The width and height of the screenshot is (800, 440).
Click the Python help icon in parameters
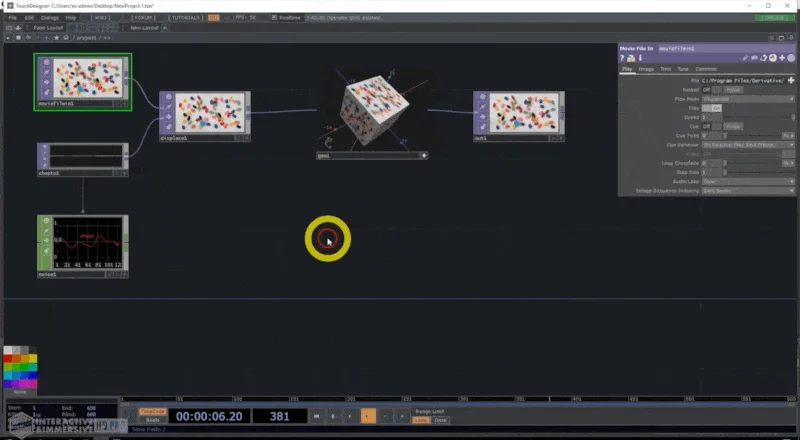point(631,58)
